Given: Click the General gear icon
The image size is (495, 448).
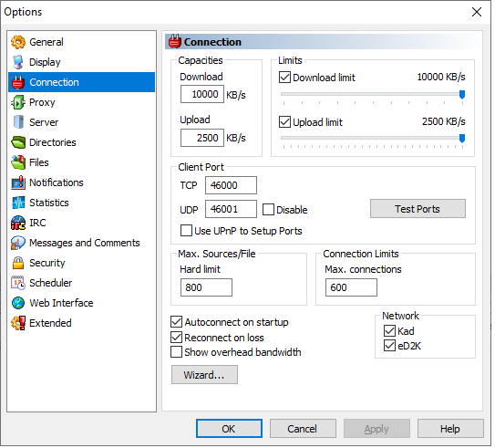Looking at the screenshot, I should pos(18,42).
